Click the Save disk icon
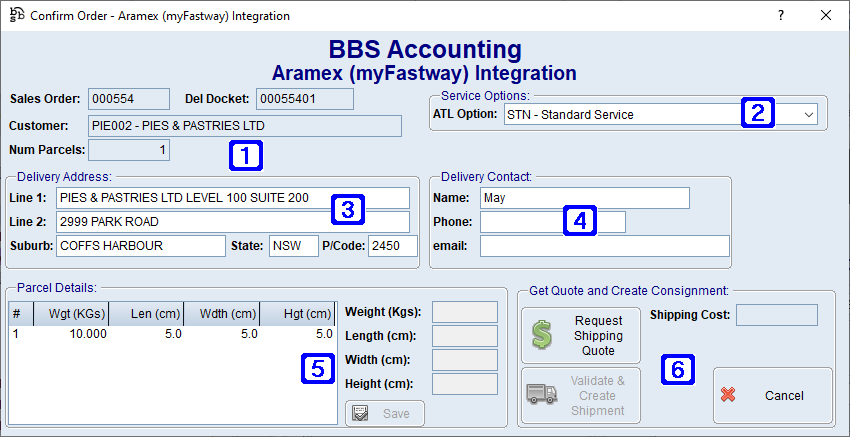The height and width of the screenshot is (437, 850). coord(361,413)
